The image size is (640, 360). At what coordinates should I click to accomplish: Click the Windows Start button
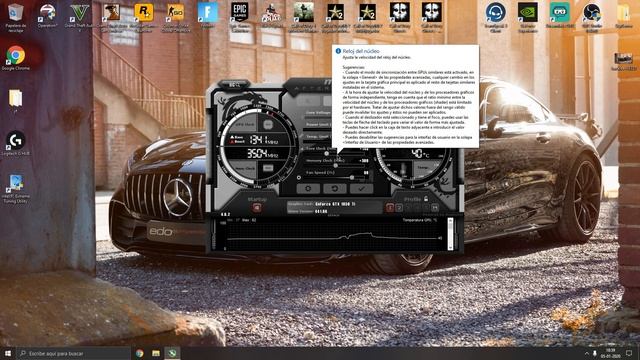point(8,353)
